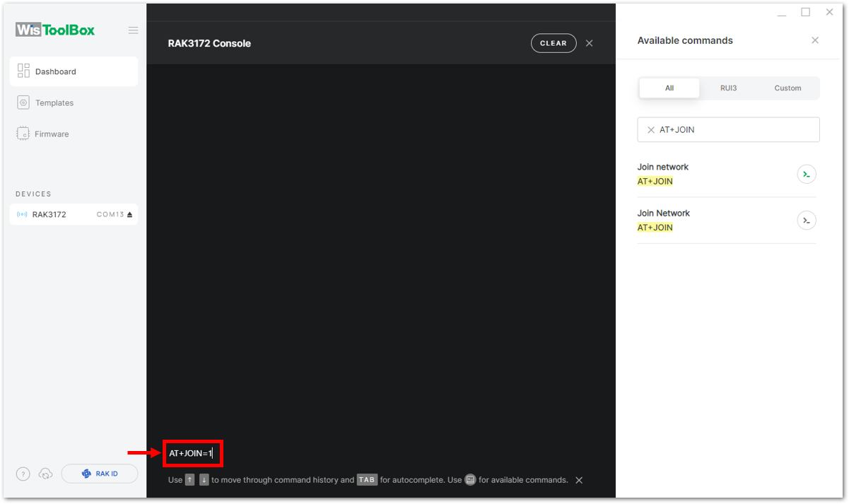Click the COM13 port label

click(x=110, y=214)
